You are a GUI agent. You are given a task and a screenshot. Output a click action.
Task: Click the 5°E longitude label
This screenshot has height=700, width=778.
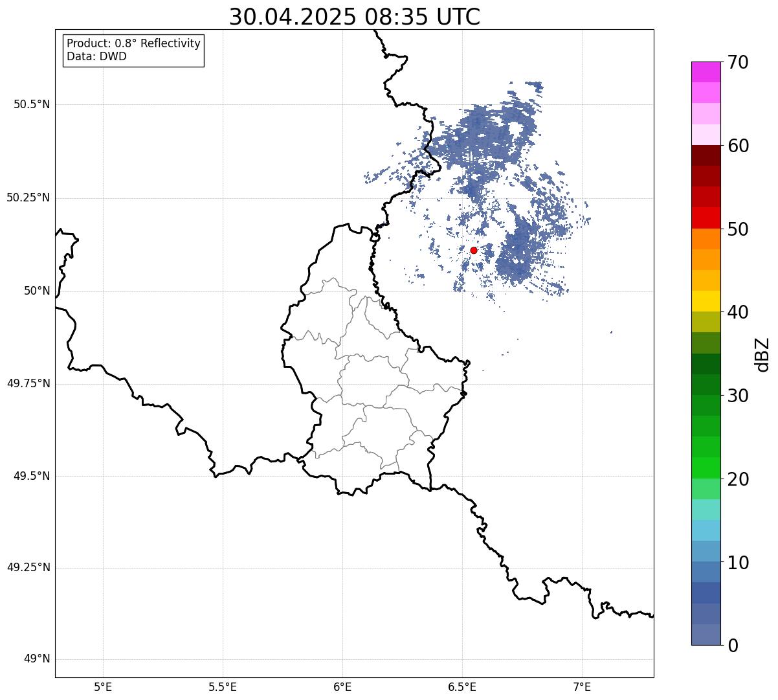(103, 686)
